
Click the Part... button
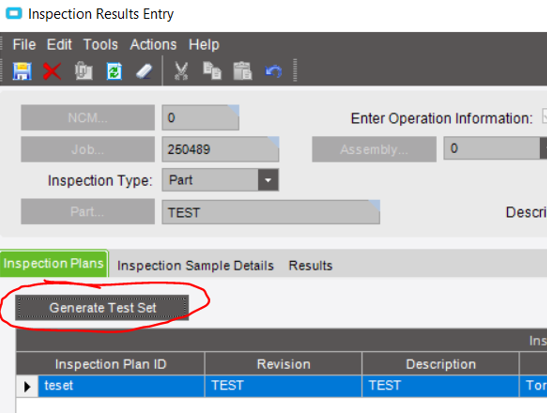pyautogui.click(x=88, y=211)
